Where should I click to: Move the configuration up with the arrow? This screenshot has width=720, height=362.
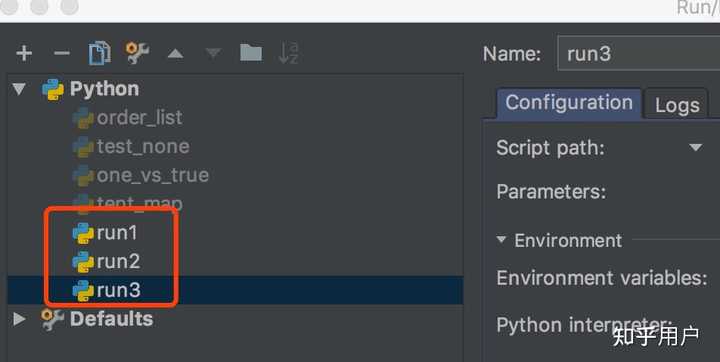click(175, 54)
